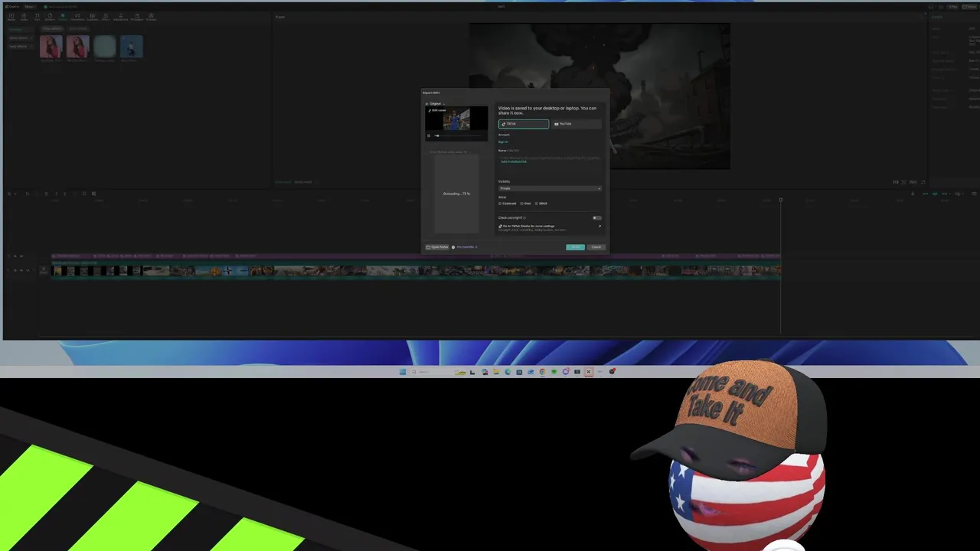Switch to CapCut icon in taskbar
Viewport: 980px width, 551px height.
point(589,372)
